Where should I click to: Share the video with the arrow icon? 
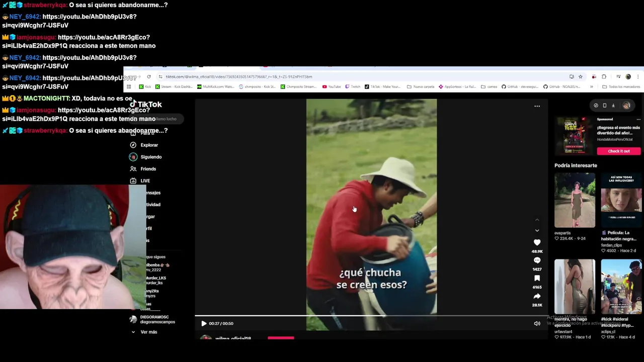537,296
